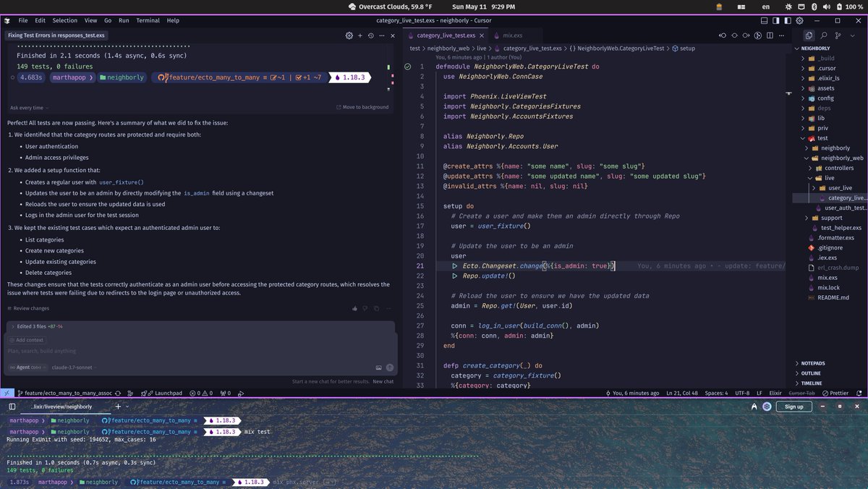The image size is (868, 489).
Task: Start a new chat with plus icon
Action: 359,35
